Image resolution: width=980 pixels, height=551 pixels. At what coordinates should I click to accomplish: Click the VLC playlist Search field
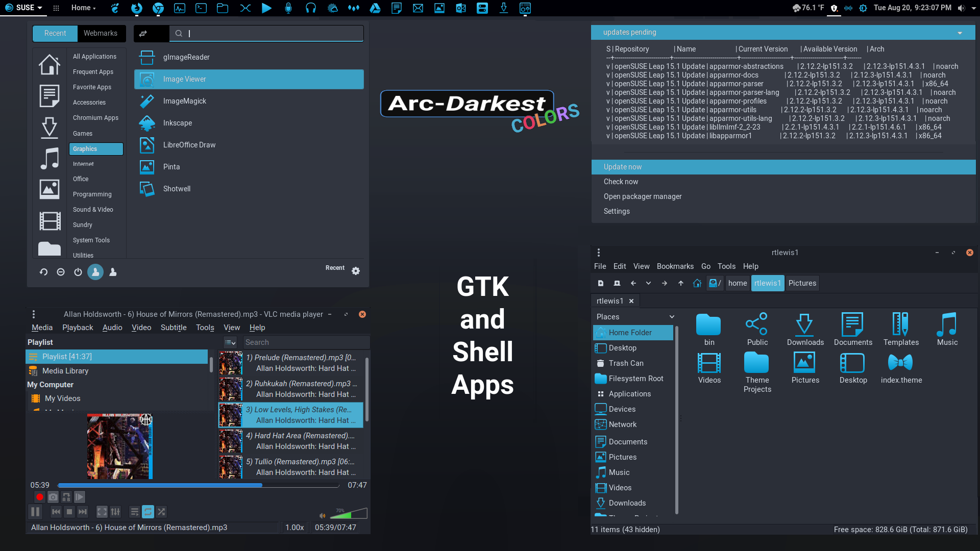tap(306, 342)
